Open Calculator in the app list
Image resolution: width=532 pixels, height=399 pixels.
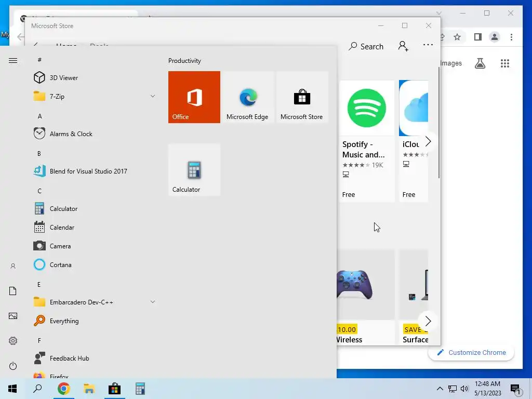pyautogui.click(x=95, y=209)
